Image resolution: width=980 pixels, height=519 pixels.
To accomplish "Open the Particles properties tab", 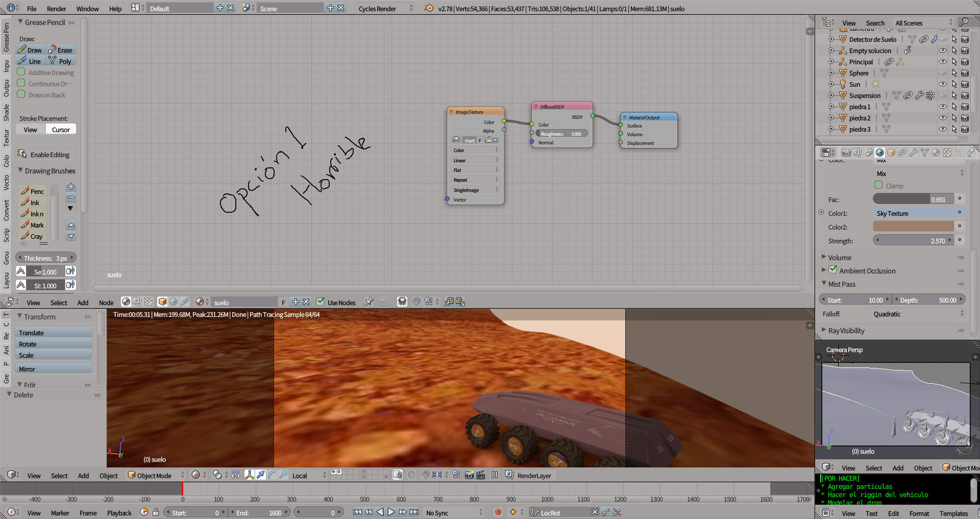I will [x=959, y=153].
